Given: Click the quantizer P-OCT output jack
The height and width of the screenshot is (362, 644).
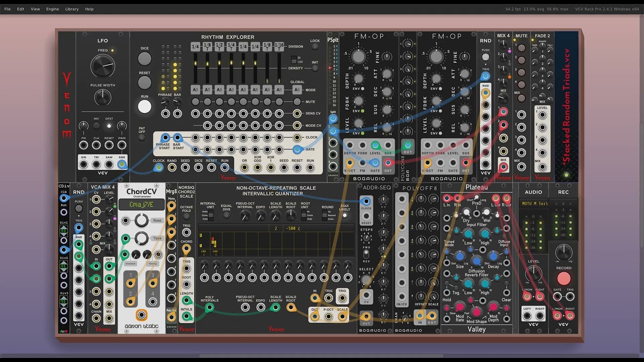Looking at the screenshot, I should [329, 316].
